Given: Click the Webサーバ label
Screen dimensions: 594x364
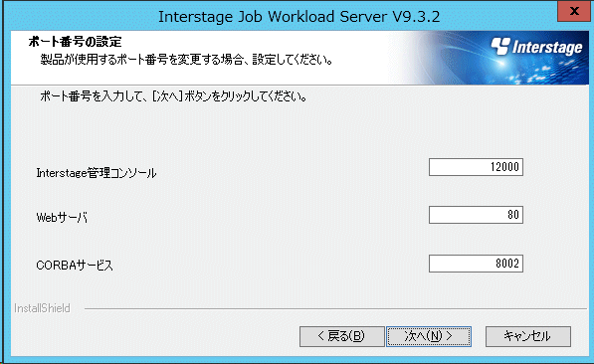Looking at the screenshot, I should pyautogui.click(x=62, y=218).
